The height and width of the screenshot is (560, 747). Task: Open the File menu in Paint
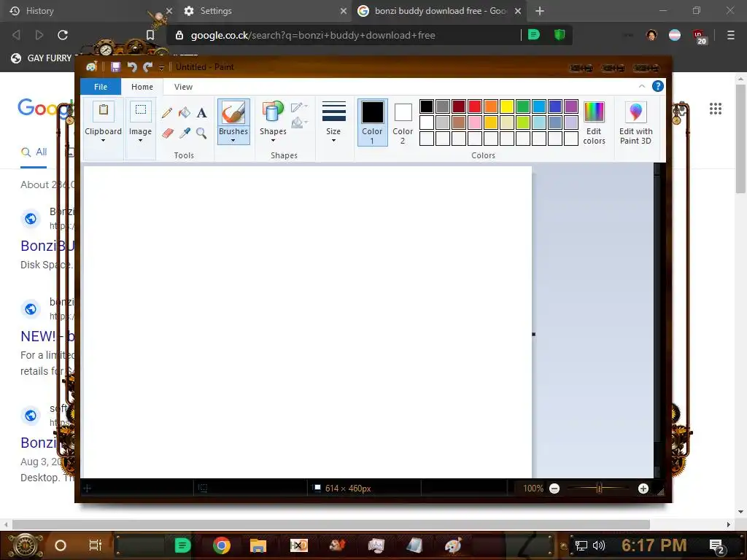pyautogui.click(x=101, y=87)
